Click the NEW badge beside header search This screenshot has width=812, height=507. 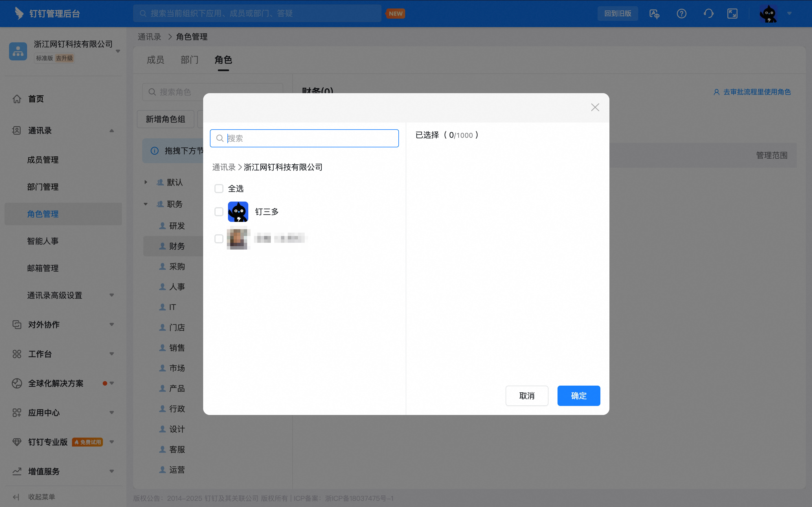[x=396, y=14]
